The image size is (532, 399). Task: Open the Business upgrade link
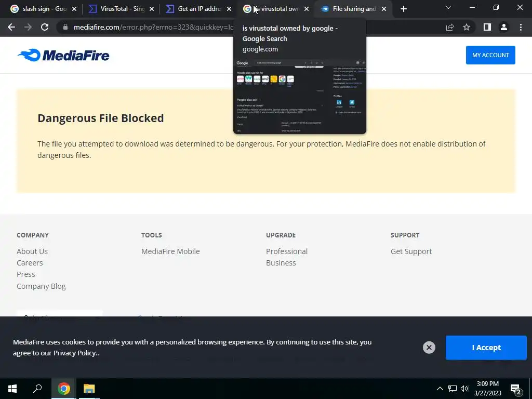point(281,263)
